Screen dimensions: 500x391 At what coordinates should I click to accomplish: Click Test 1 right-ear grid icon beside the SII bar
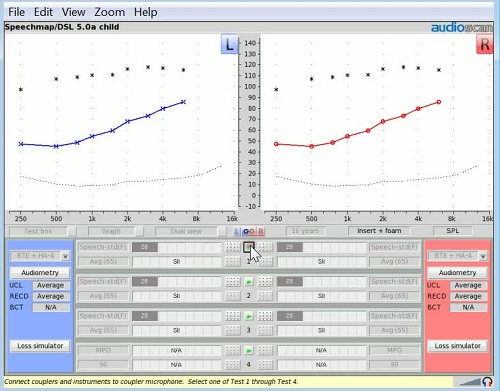(265, 262)
